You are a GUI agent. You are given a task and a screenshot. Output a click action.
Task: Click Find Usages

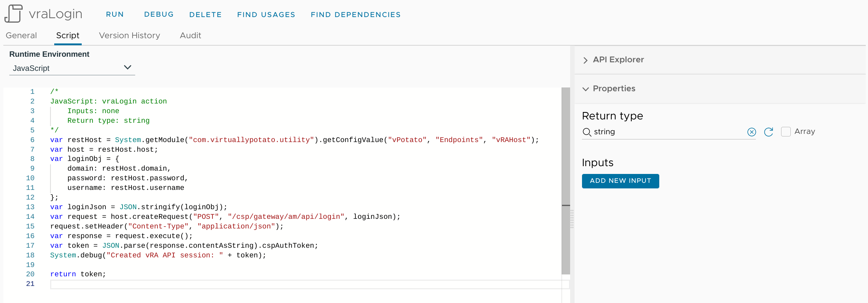266,14
